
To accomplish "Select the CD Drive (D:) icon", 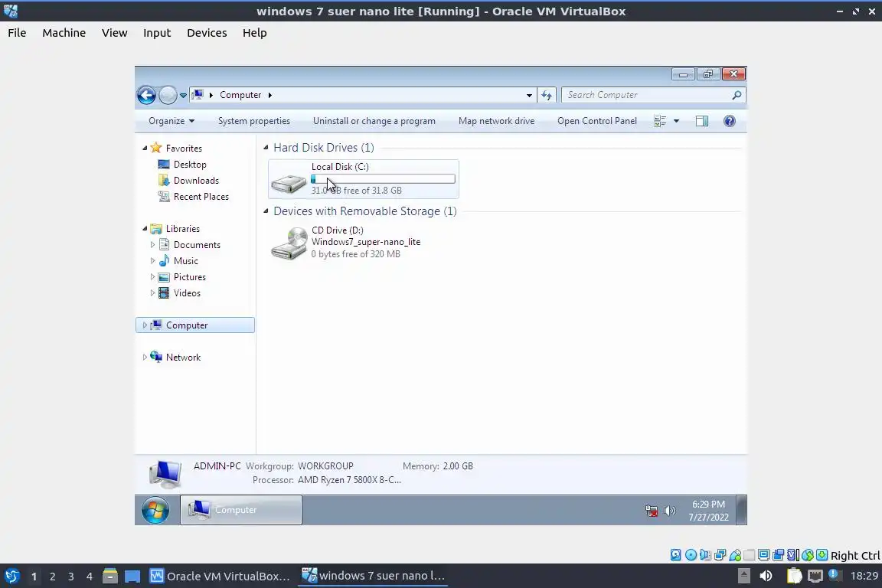I will coord(289,243).
